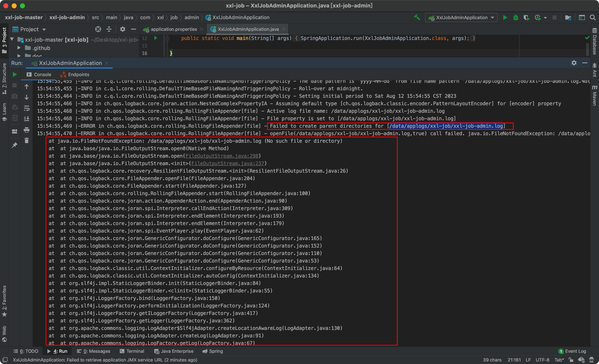Open the Messages tool window
This screenshot has width=599, height=364.
[x=93, y=351]
